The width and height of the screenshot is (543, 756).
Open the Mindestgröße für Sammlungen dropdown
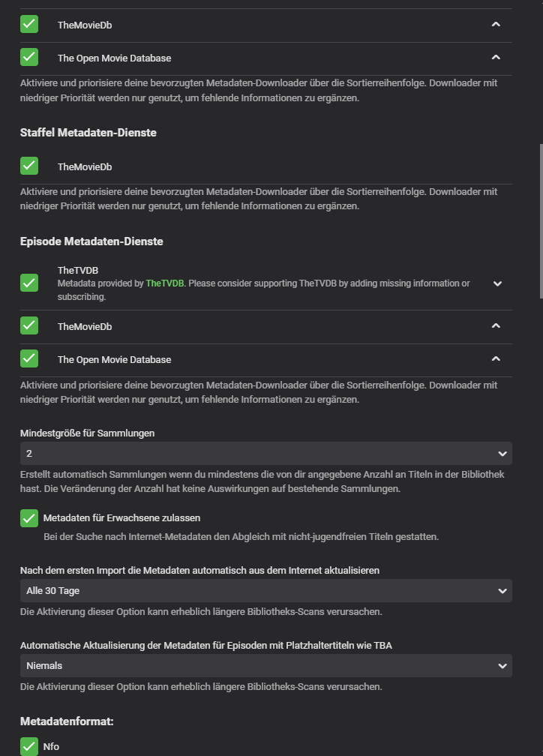tap(265, 454)
